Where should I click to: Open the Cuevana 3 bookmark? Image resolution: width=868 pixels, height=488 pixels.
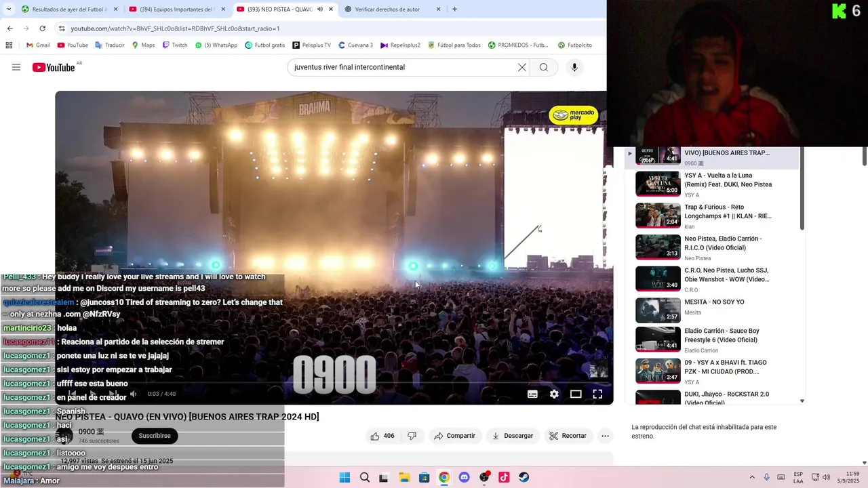coord(355,45)
